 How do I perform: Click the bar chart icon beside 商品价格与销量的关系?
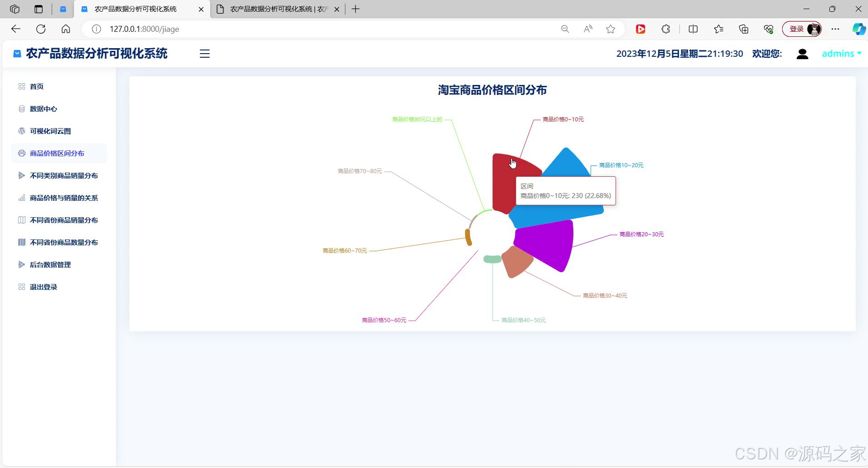pyautogui.click(x=21, y=198)
